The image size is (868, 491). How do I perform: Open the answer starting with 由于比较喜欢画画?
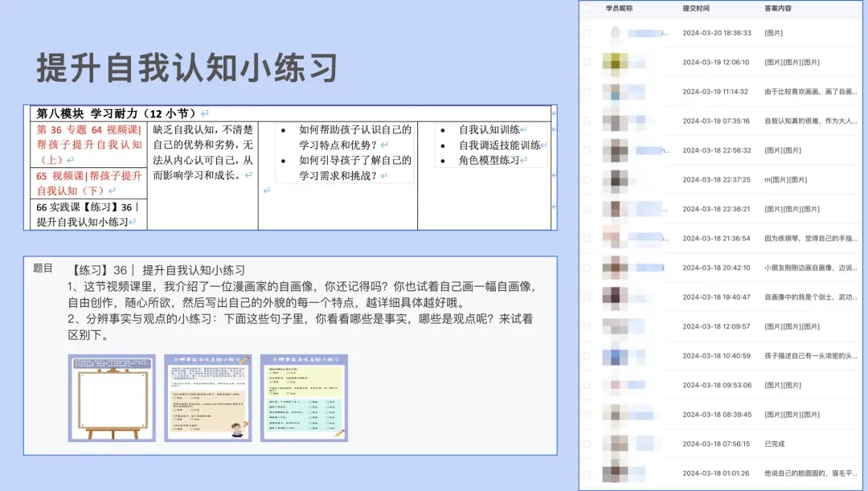(x=808, y=92)
